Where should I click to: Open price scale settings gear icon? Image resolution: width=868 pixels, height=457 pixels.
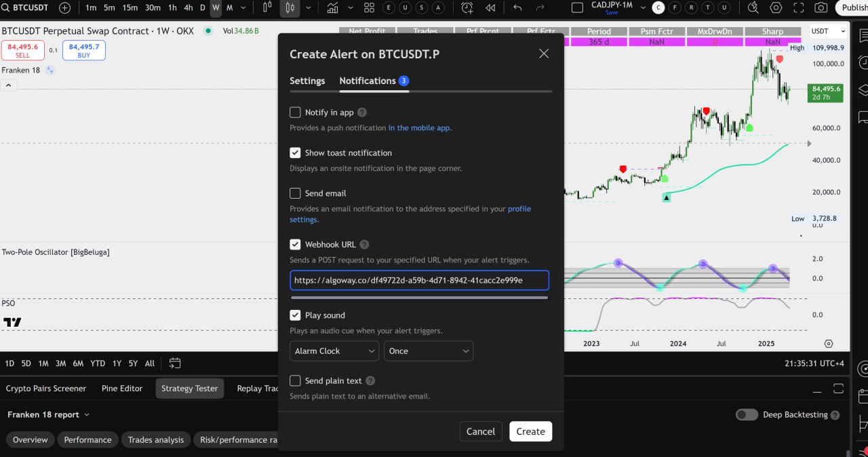829,344
